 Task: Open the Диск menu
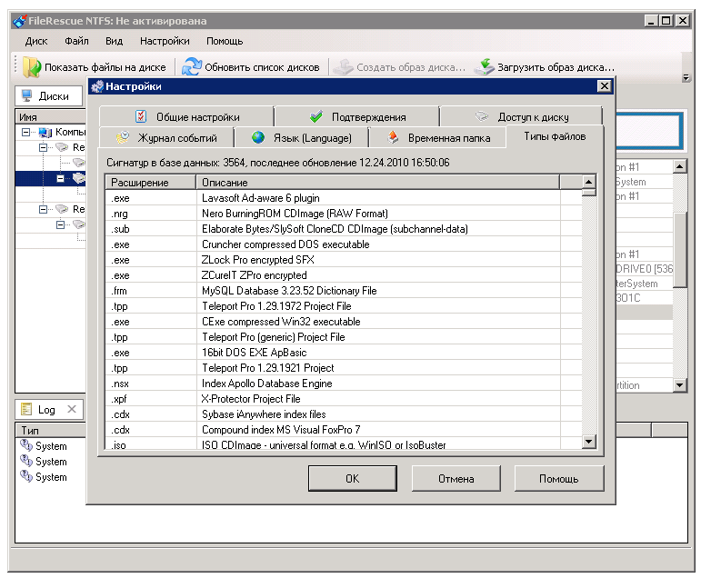[36, 41]
